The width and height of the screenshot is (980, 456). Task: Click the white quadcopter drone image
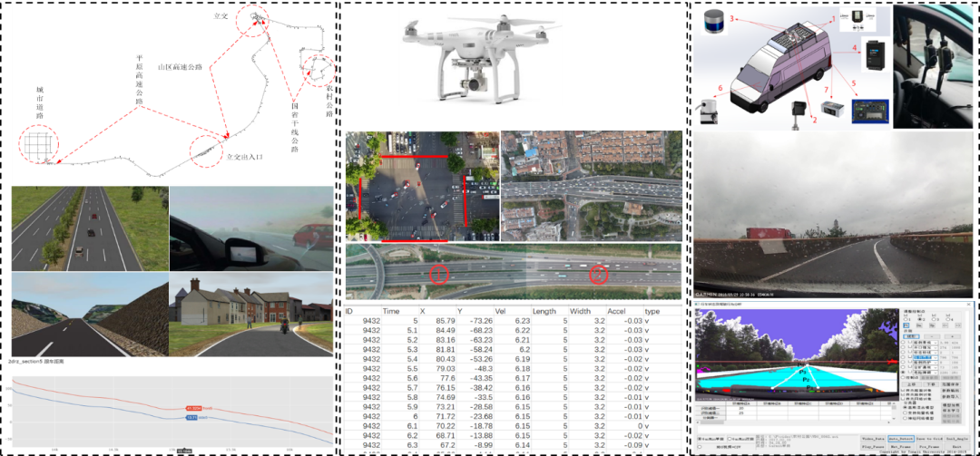click(480, 56)
